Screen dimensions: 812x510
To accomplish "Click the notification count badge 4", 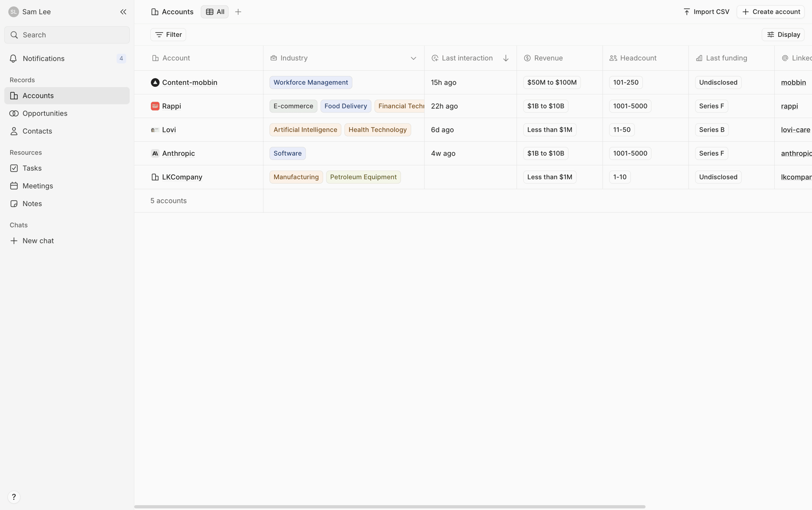I will coord(121,58).
